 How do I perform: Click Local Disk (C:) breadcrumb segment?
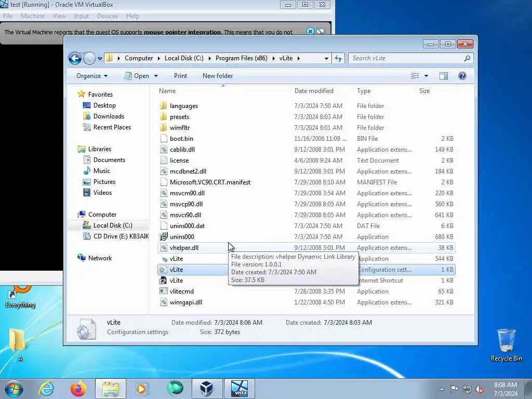(x=184, y=58)
